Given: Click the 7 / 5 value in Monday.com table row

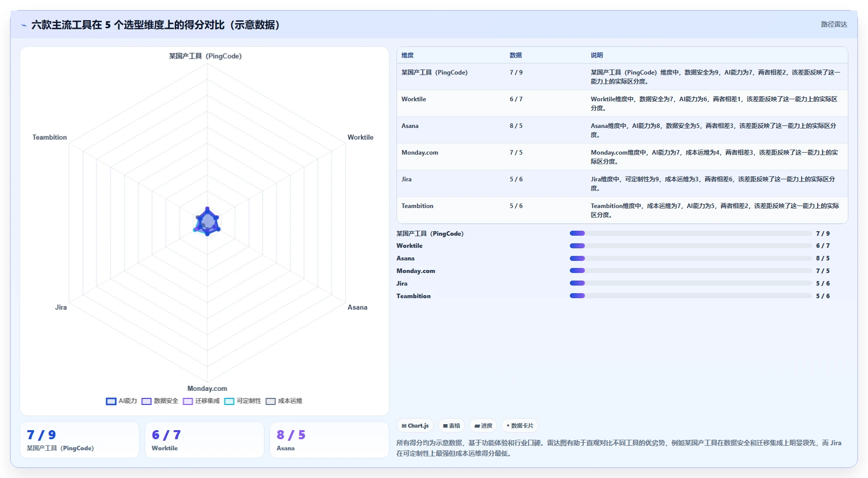Looking at the screenshot, I should (516, 153).
